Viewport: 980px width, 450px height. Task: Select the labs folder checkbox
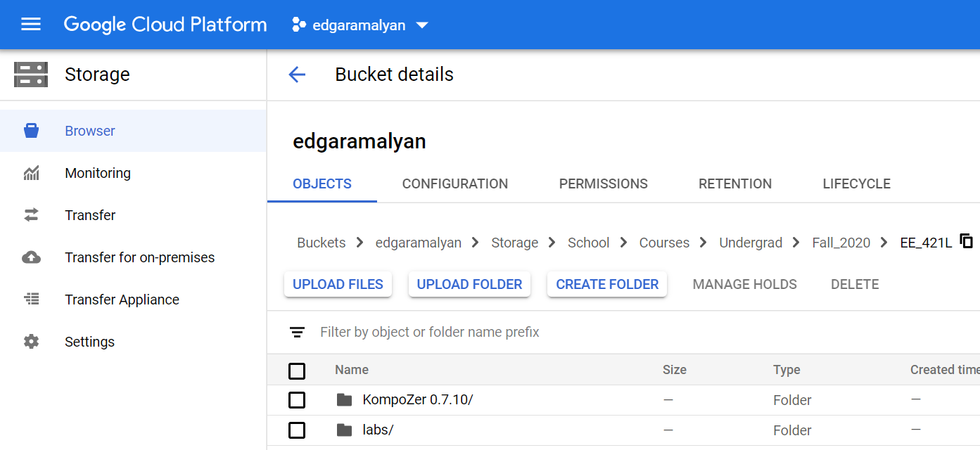[x=297, y=430]
